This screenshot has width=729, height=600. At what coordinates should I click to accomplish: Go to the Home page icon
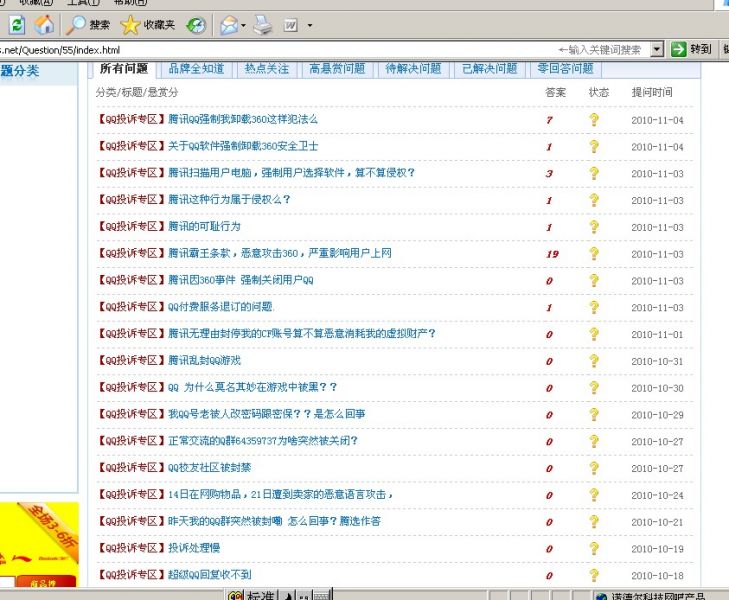pos(45,25)
